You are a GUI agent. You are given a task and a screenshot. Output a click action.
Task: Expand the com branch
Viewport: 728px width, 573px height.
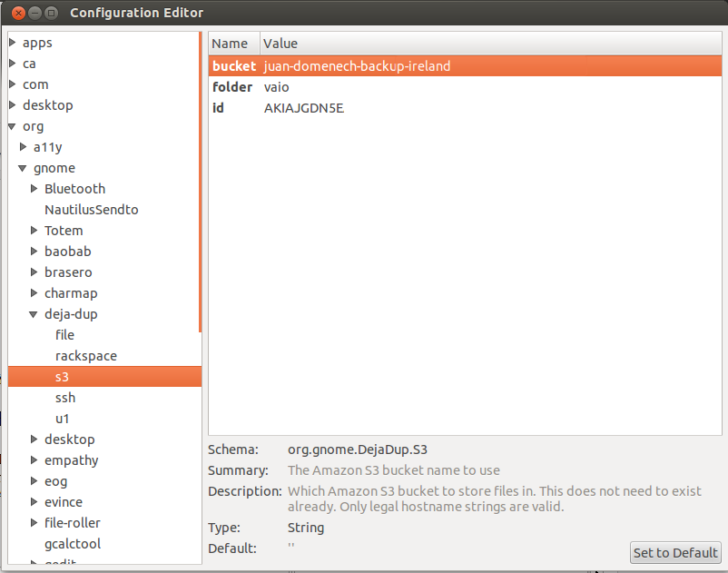pos(12,84)
